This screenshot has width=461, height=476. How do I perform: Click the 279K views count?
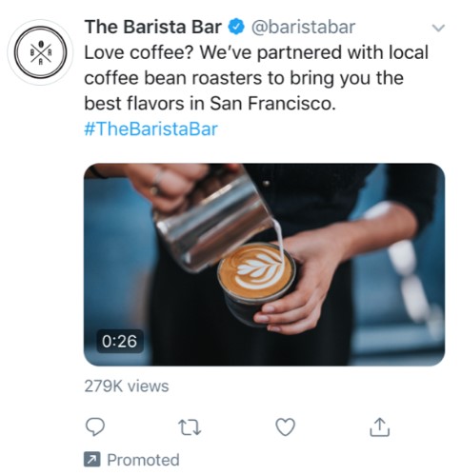point(127,387)
